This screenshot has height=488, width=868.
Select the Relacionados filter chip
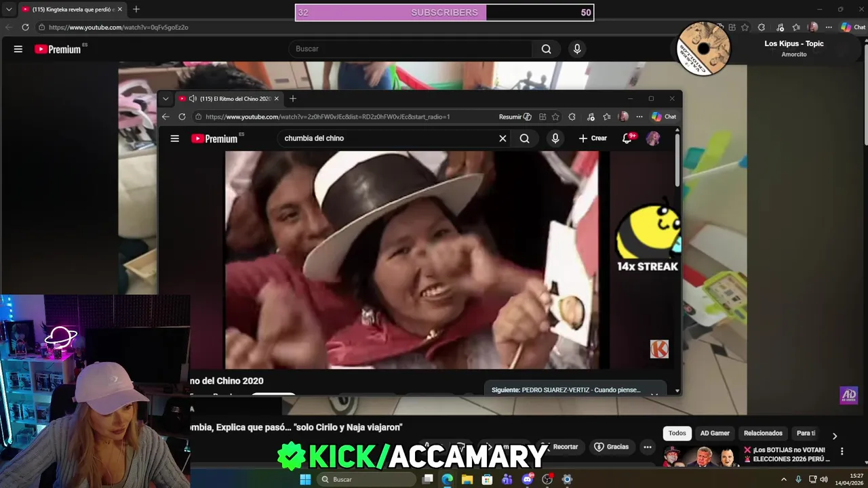coord(763,433)
